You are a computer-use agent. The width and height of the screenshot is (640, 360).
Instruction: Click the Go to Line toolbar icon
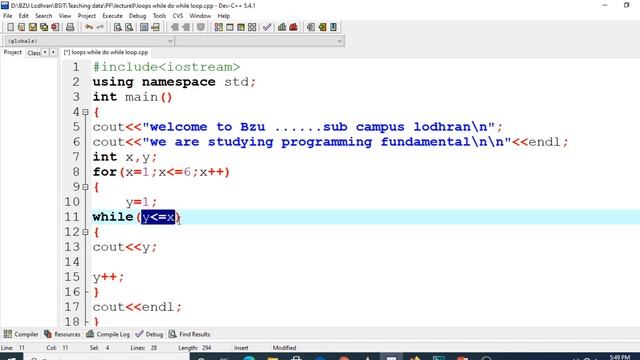(x=156, y=27)
